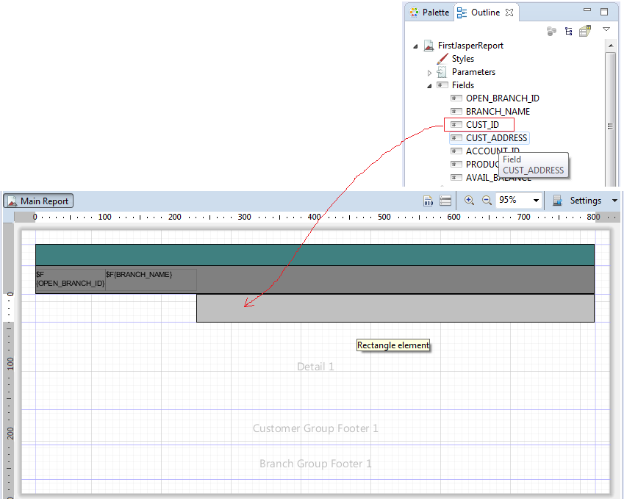
Task: Close the Outline tab with its X
Action: click(509, 12)
